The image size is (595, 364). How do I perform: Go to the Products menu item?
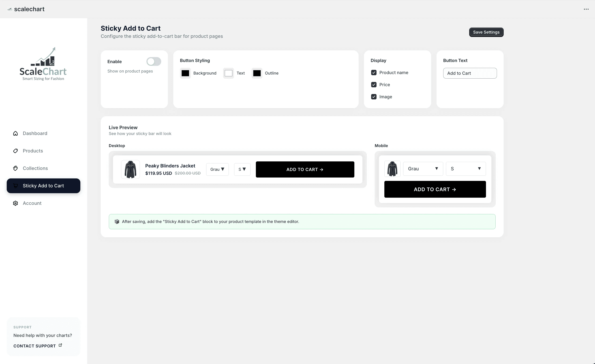click(33, 151)
